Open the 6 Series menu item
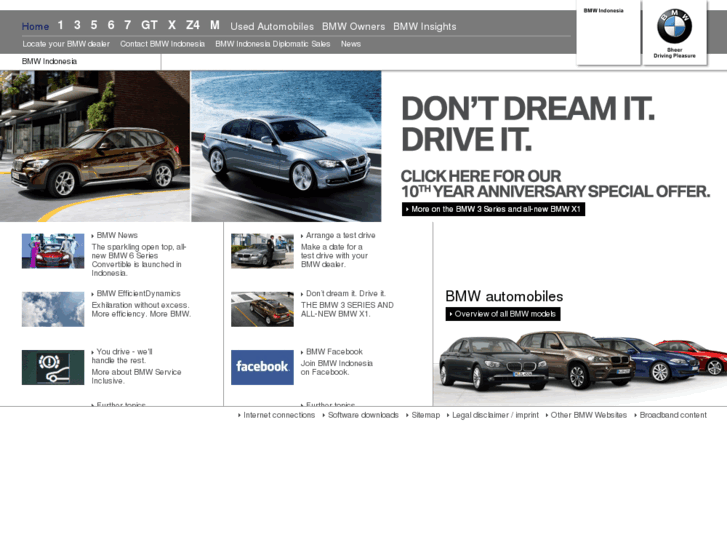The image size is (727, 545). [111, 25]
